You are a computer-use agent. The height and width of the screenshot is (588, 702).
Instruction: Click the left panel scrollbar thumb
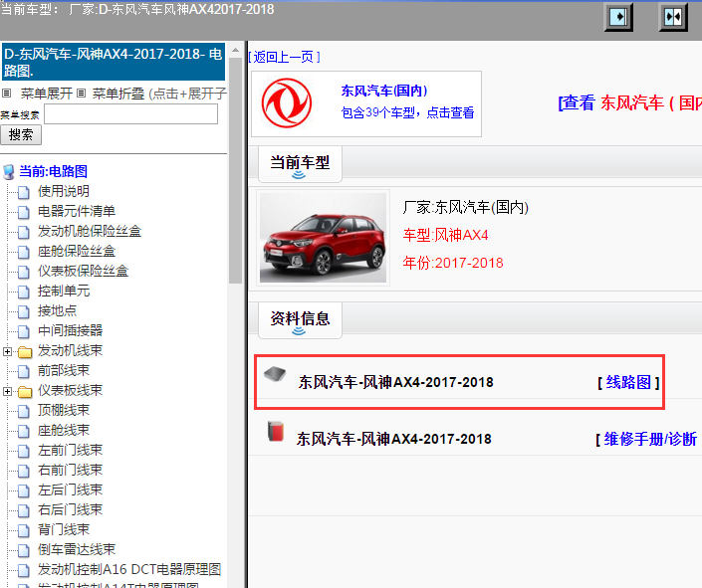[235, 170]
